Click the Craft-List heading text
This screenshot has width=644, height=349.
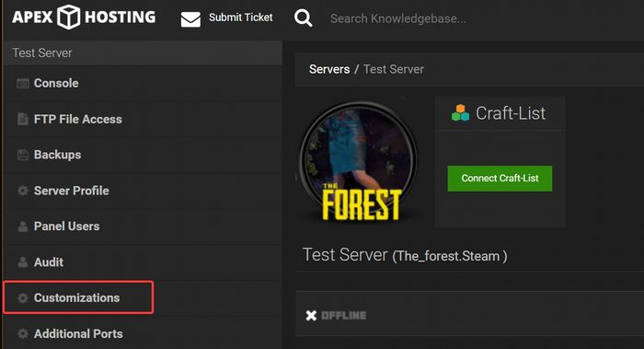pyautogui.click(x=511, y=113)
